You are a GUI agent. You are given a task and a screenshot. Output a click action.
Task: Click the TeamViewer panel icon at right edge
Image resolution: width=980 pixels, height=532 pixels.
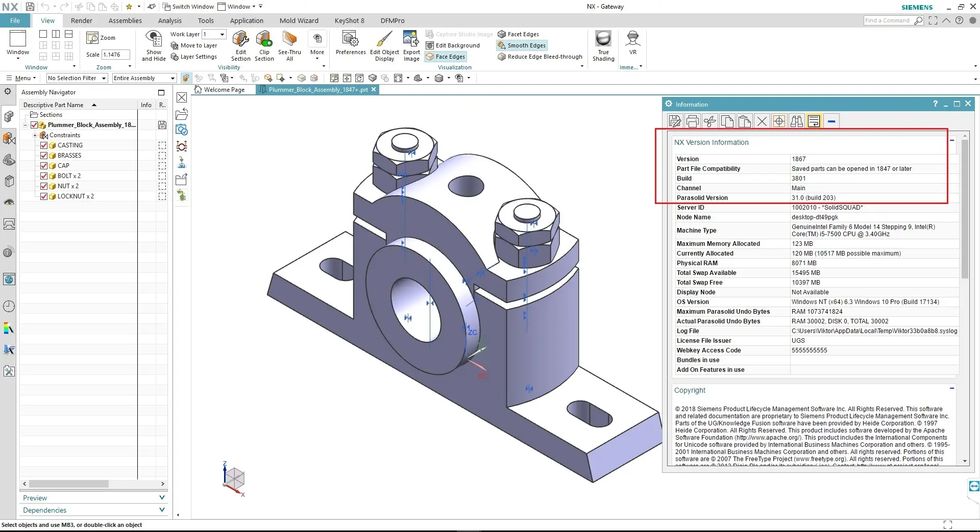coord(974,486)
